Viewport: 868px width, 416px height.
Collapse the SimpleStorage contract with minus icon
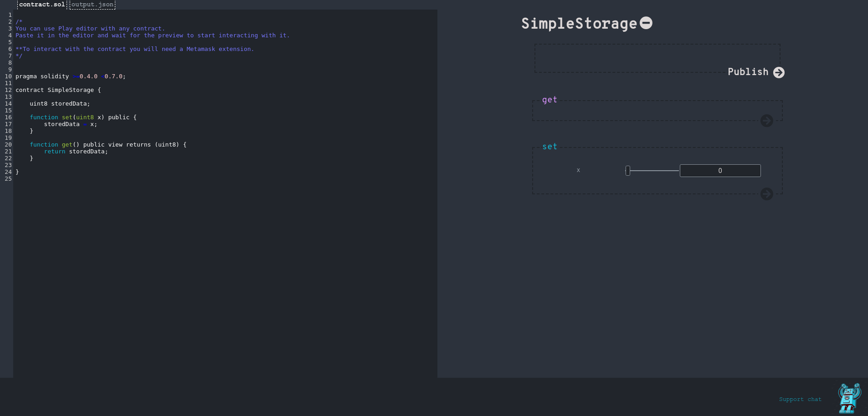point(646,23)
